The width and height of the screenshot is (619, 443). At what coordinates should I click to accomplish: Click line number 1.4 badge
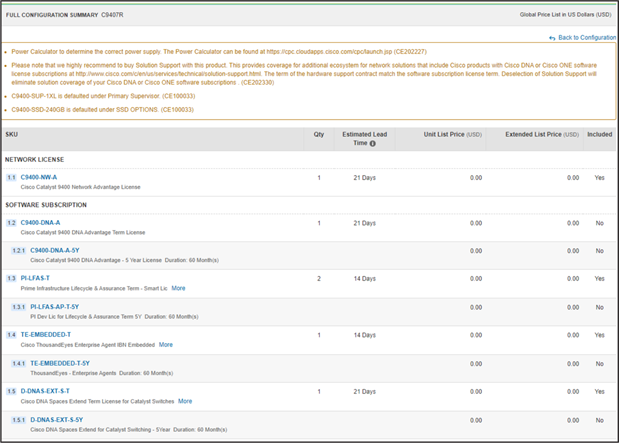click(11, 335)
